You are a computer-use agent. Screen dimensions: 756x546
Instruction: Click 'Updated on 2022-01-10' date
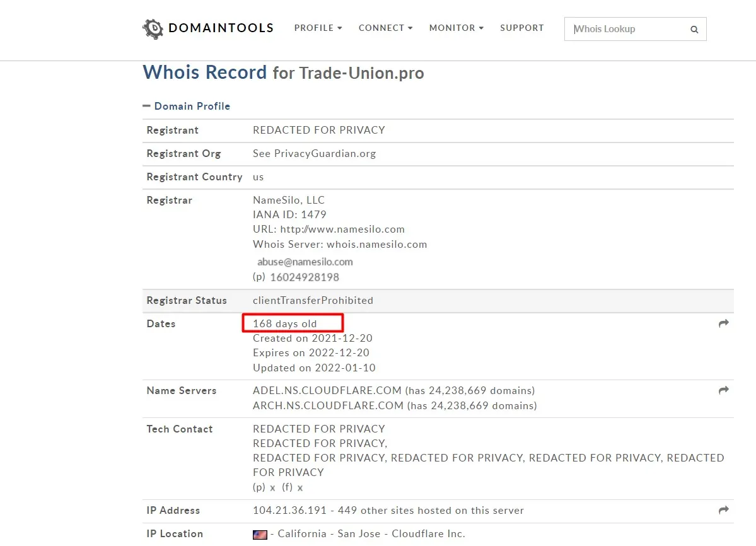[315, 368]
